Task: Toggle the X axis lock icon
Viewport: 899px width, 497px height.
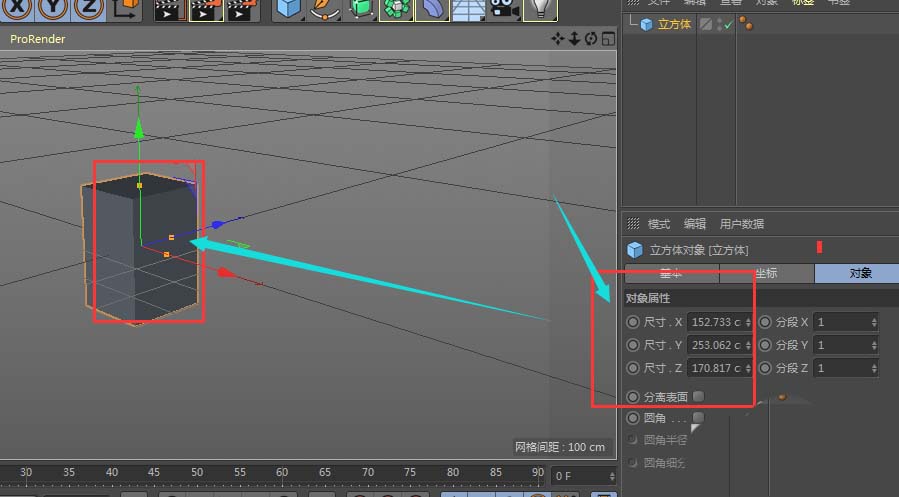Action: tap(17, 9)
